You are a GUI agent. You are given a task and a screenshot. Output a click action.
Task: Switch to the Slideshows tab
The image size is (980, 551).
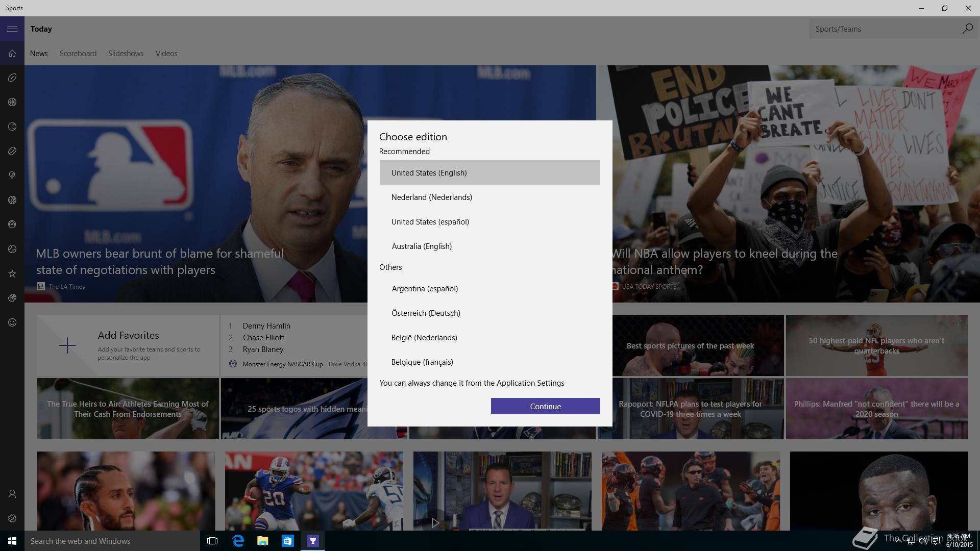click(126, 54)
